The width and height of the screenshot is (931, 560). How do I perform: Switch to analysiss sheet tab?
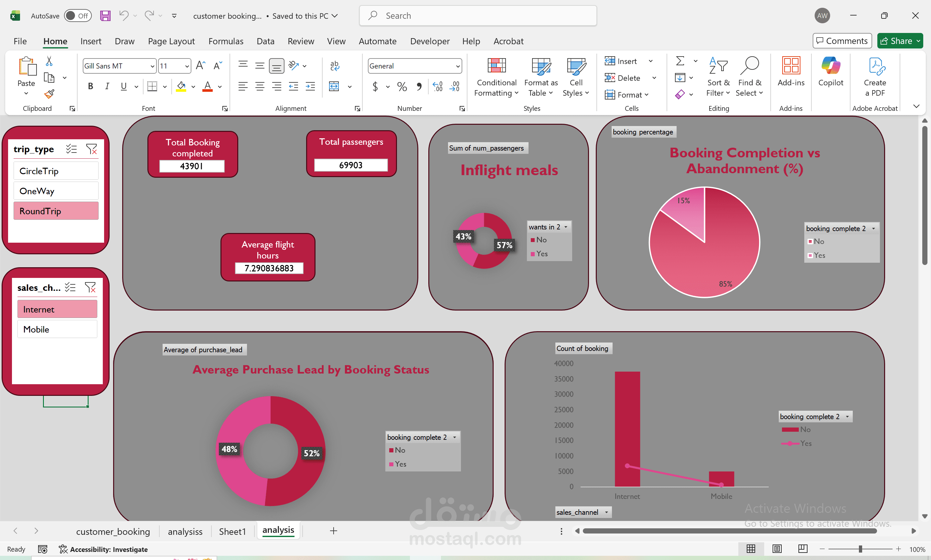point(185,531)
